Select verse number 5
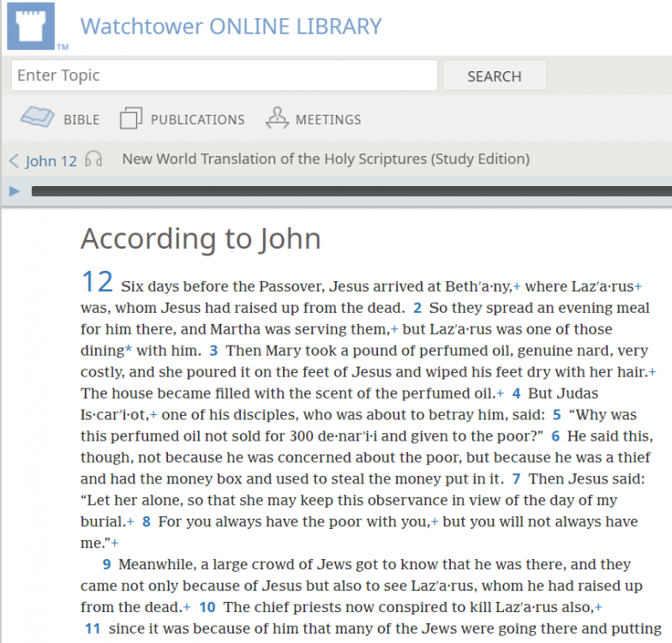 pyautogui.click(x=556, y=415)
